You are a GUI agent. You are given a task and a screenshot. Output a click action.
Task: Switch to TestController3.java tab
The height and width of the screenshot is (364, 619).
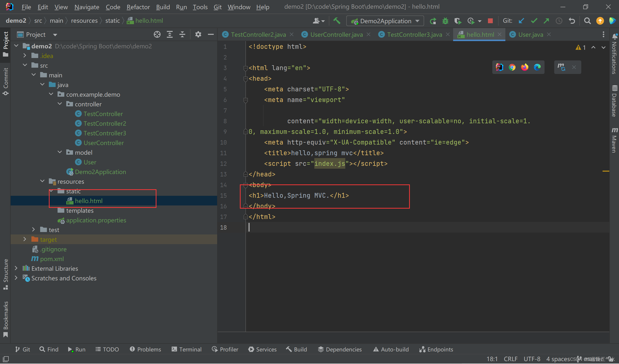tap(414, 35)
